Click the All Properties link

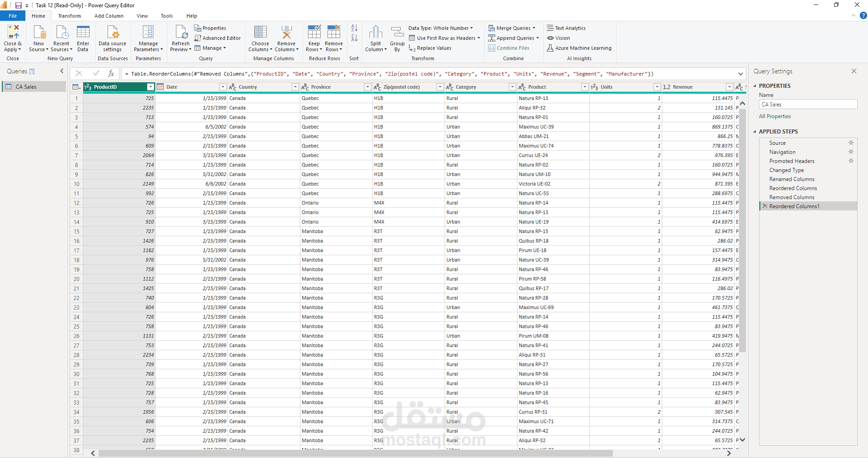tap(775, 116)
